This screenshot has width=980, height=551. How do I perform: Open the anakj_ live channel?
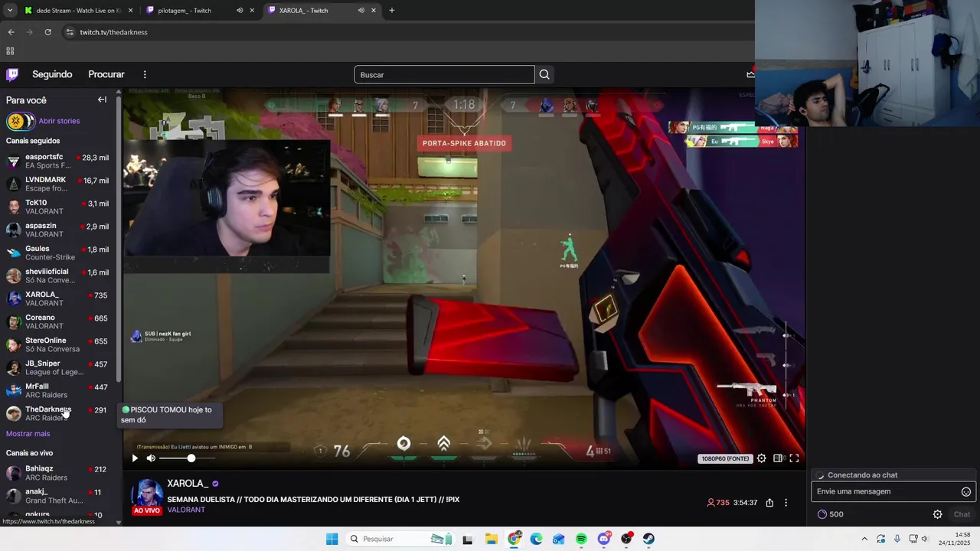tap(58, 496)
